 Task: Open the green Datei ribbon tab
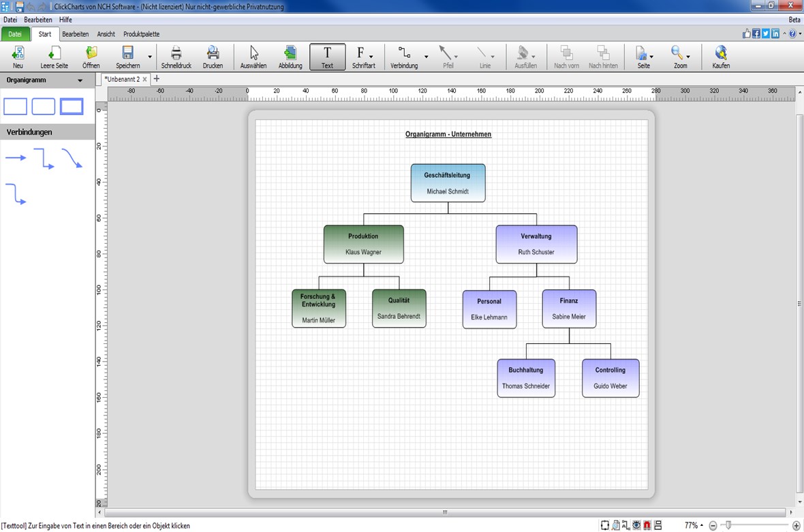(15, 34)
